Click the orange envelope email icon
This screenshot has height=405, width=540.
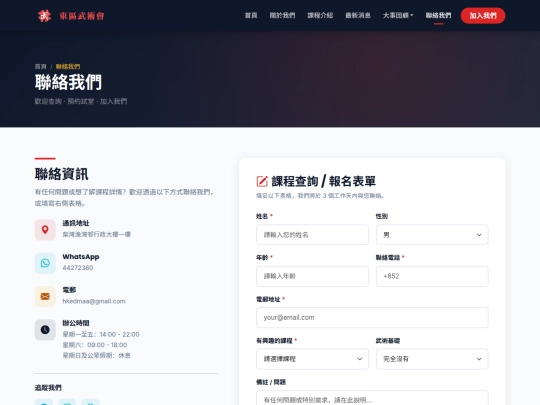pyautogui.click(x=45, y=296)
